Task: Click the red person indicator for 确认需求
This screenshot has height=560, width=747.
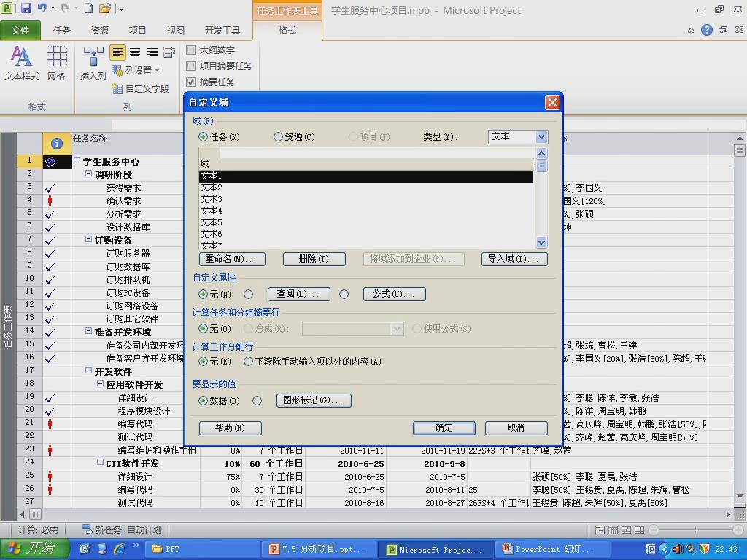Action: click(x=50, y=201)
